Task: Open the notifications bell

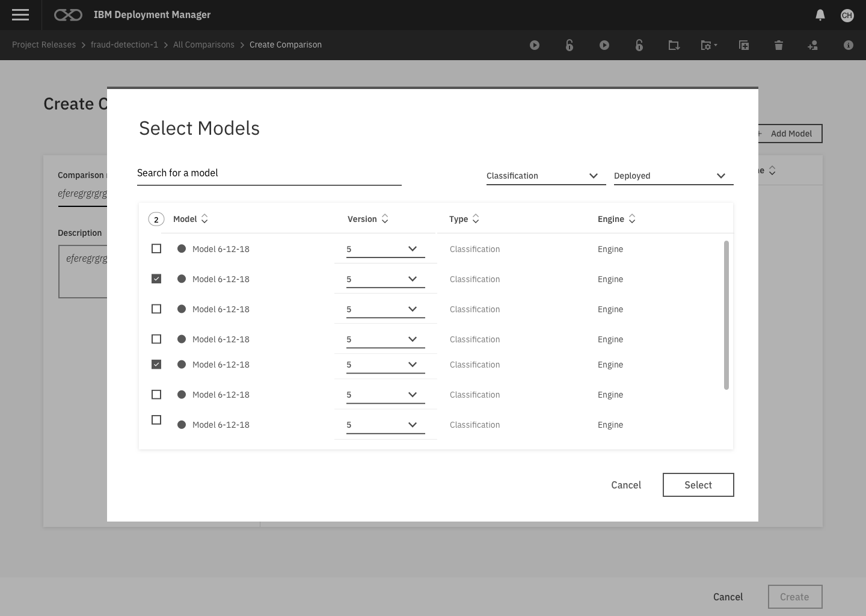Action: pos(820,15)
